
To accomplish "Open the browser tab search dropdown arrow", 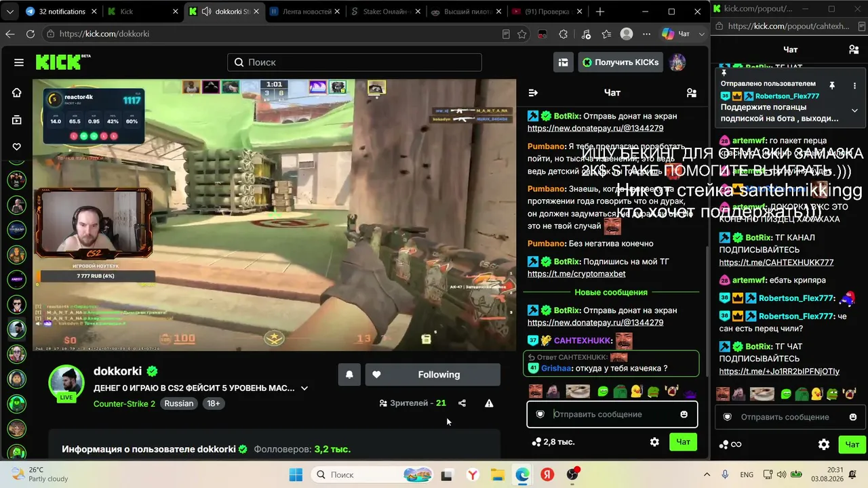I will click(x=11, y=12).
